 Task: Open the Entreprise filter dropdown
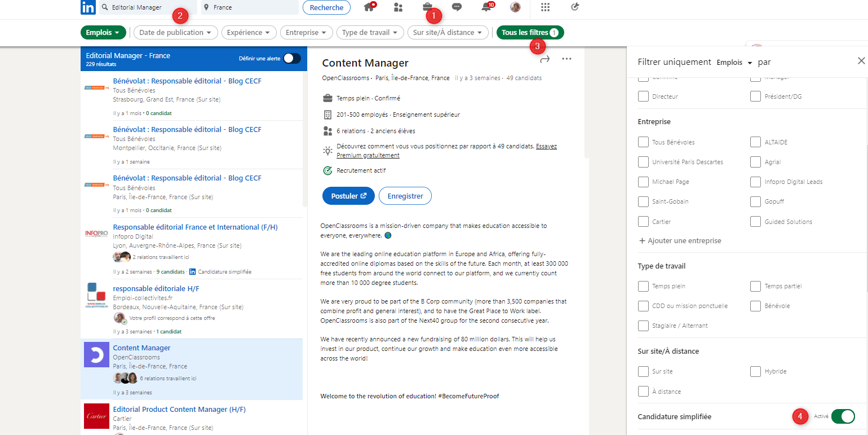click(306, 33)
